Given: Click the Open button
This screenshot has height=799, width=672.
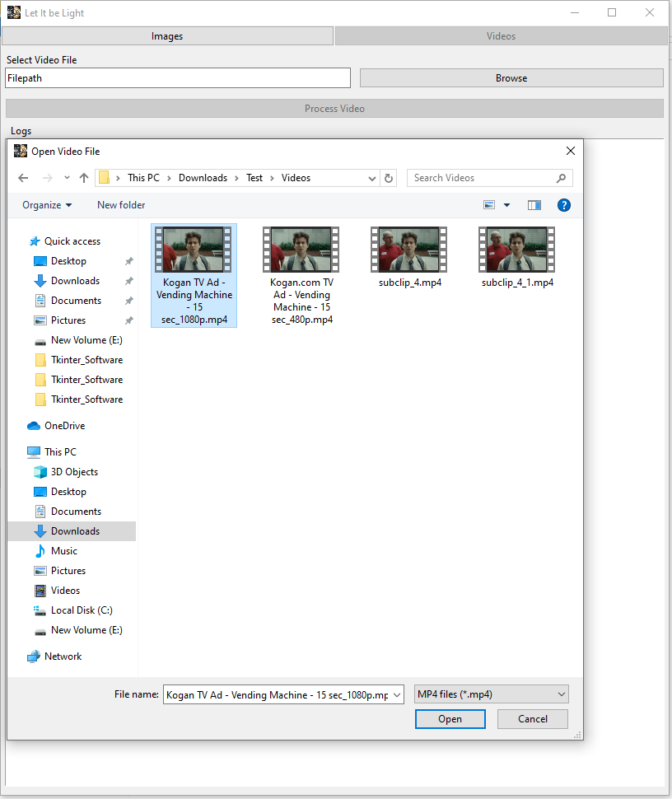Looking at the screenshot, I should tap(450, 719).
